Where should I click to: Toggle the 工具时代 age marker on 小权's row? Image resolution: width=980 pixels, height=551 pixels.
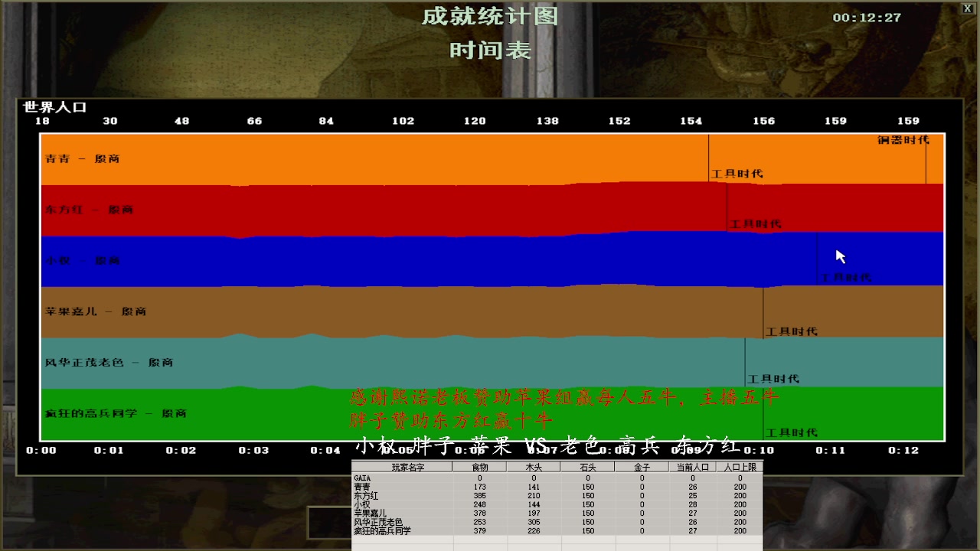pos(847,277)
